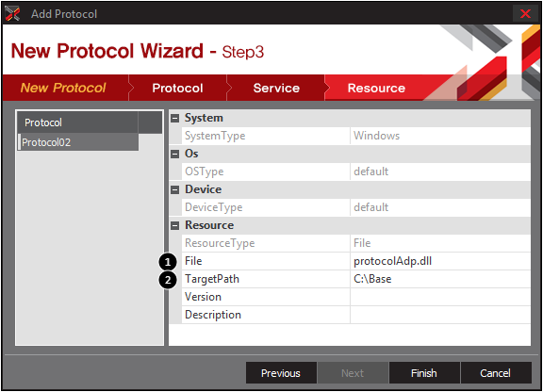Click the Previous button

pyautogui.click(x=281, y=373)
